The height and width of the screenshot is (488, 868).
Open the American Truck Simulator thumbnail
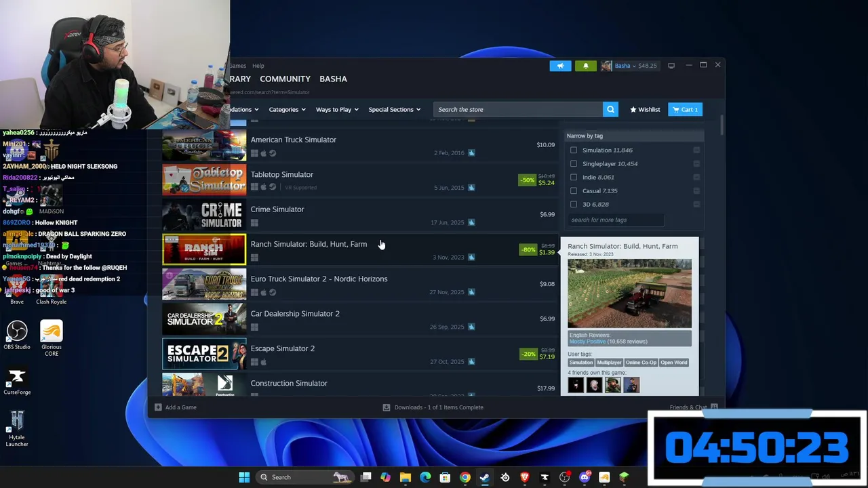point(204,146)
